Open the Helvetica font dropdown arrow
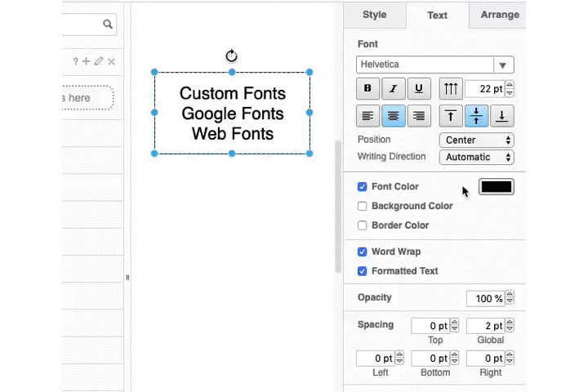The height and width of the screenshot is (392, 588). [503, 65]
